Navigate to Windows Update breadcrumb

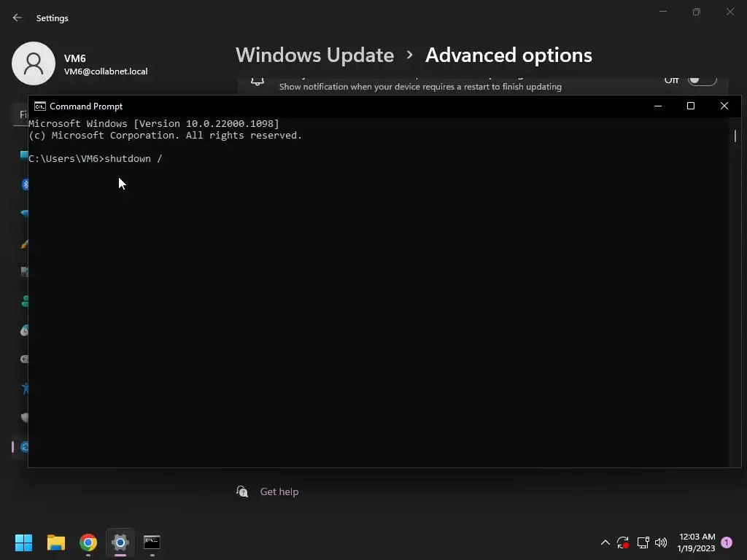(314, 55)
